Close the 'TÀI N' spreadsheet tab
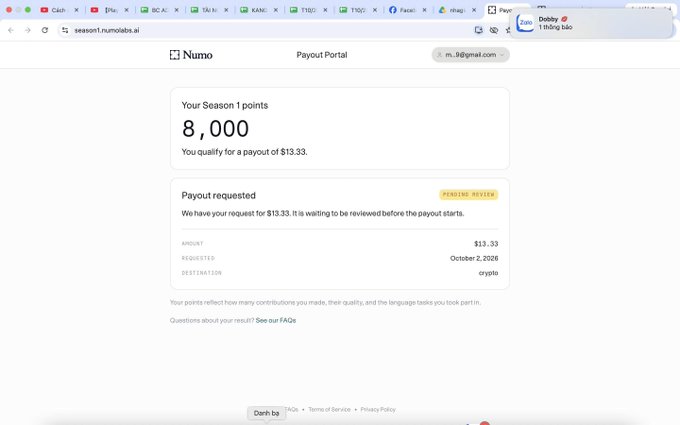680x425 pixels. coord(226,10)
